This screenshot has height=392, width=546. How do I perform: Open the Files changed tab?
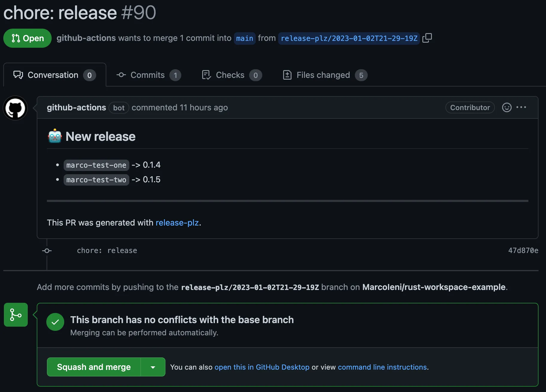click(x=325, y=75)
